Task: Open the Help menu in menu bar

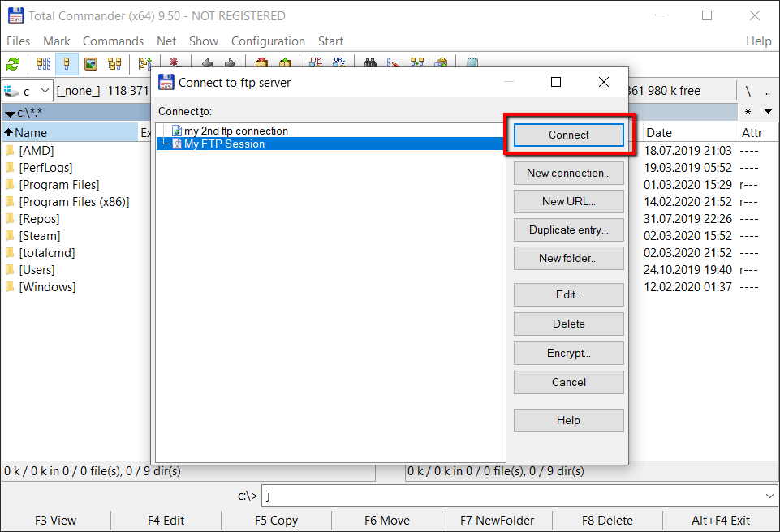Action: (759, 41)
